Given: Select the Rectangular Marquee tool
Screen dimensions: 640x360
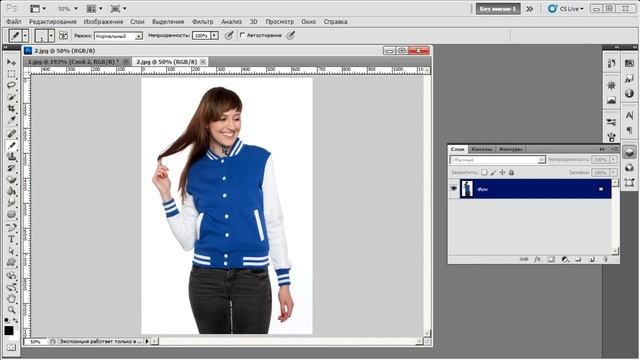Looking at the screenshot, I should [11, 74].
